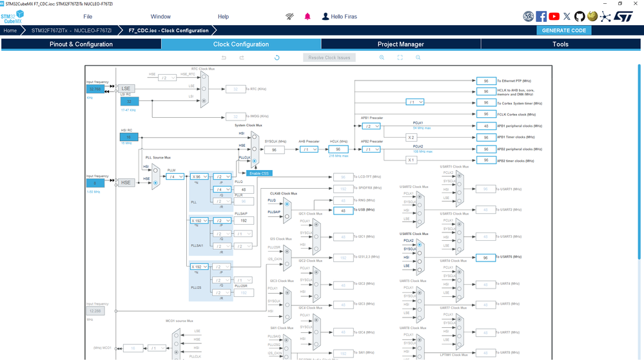Screen dimensions: 644x360
Task: Click the HSE oscillator block
Action: (x=126, y=182)
